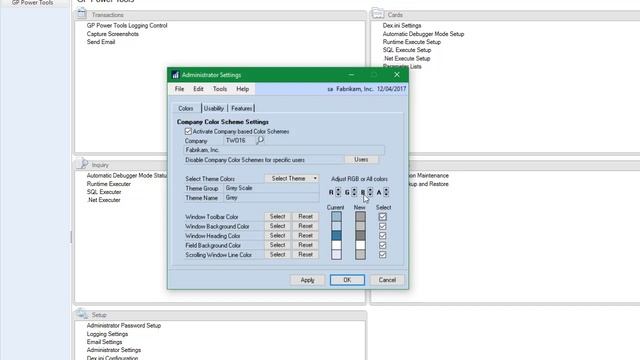This screenshot has height=360, width=640.
Task: Open GP Power Tools Logging Control link
Action: 127,25
